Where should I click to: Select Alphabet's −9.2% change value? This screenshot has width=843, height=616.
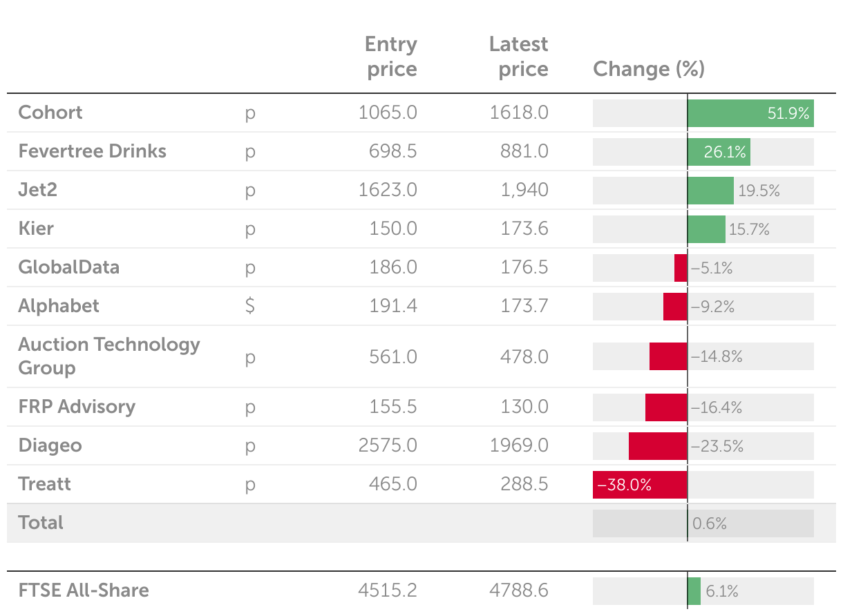click(712, 307)
